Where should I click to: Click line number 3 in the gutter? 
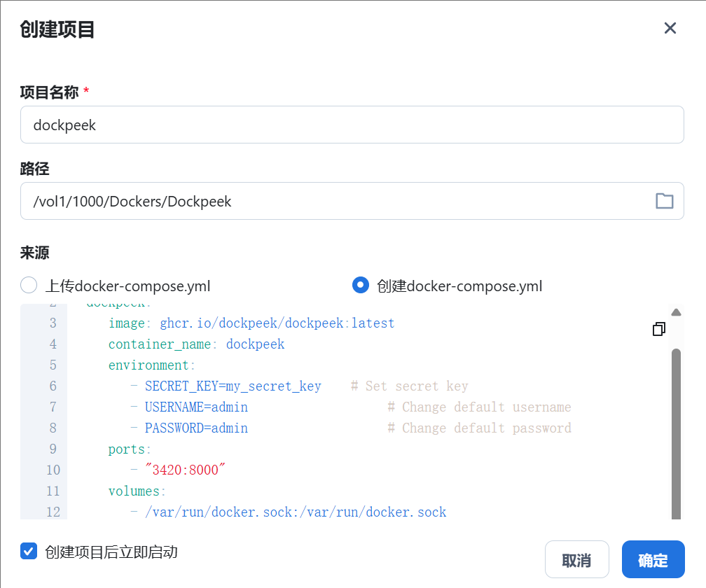click(x=53, y=323)
